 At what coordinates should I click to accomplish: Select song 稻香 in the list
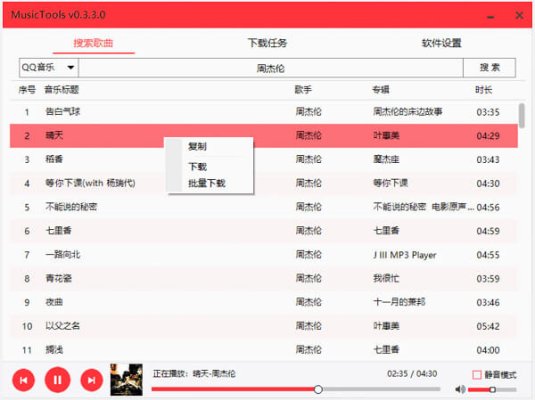(54, 159)
